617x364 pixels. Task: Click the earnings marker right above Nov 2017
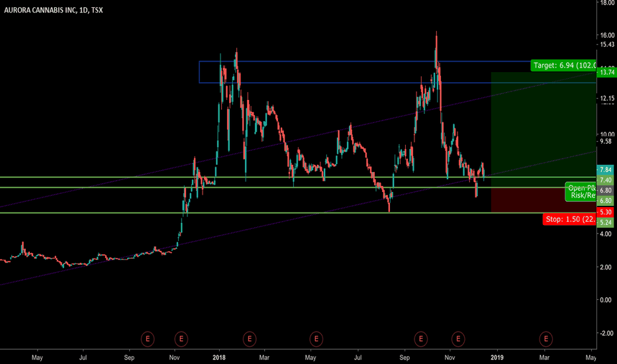point(181,339)
